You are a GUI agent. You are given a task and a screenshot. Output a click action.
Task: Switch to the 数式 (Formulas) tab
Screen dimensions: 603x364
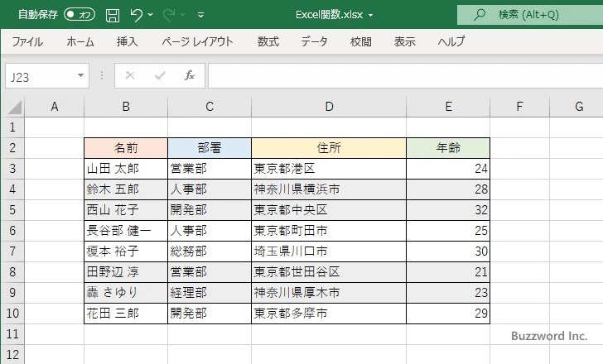point(268,41)
